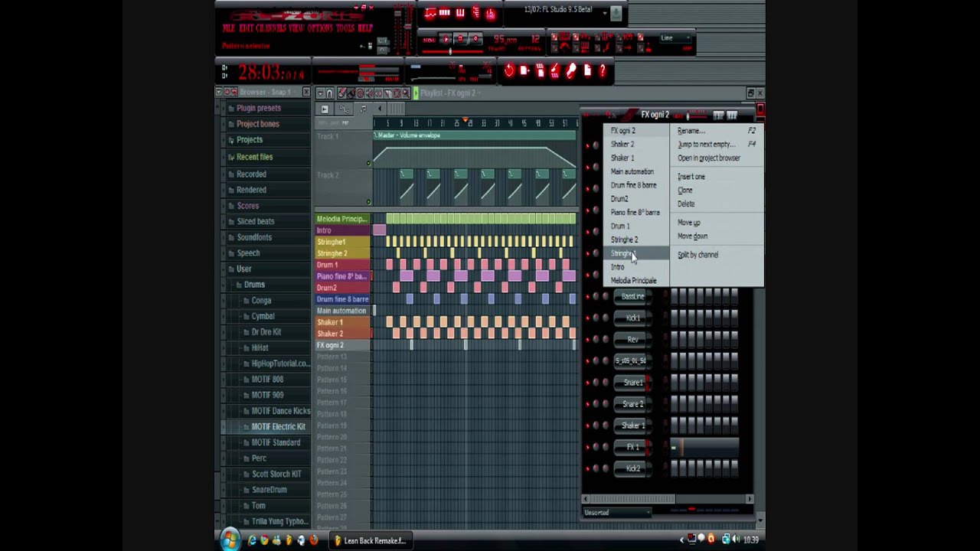980x551 pixels.
Task: Click the Rev channel button
Action: click(632, 339)
